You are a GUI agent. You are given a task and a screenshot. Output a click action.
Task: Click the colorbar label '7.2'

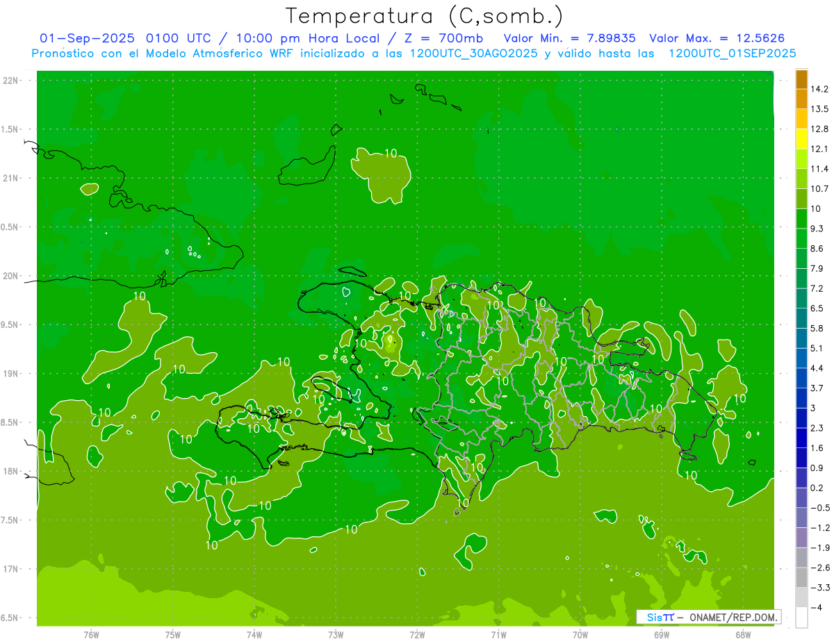(817, 288)
